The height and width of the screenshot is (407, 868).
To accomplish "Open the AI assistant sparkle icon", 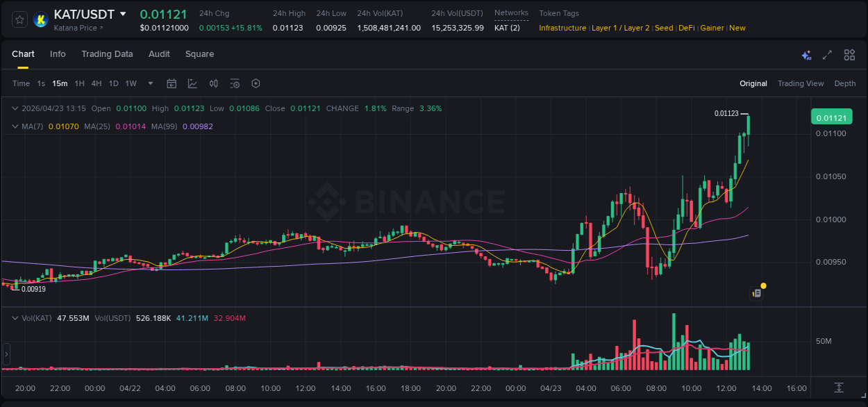I will [806, 54].
